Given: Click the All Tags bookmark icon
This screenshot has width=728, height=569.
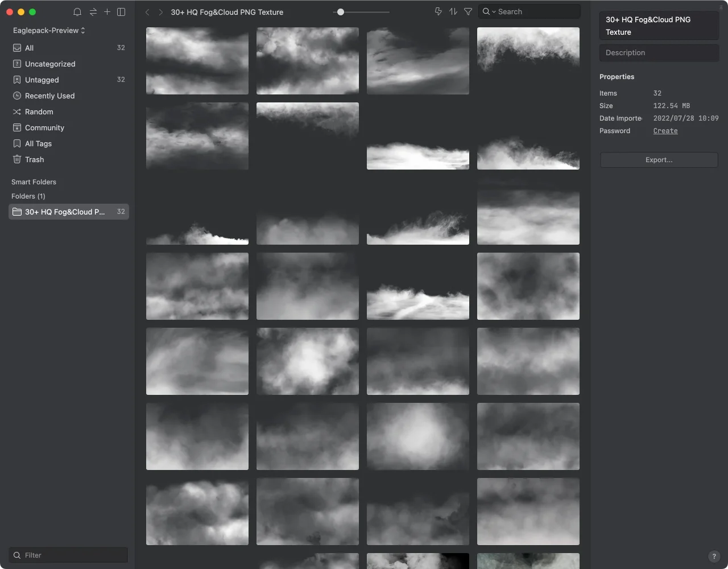Looking at the screenshot, I should tap(17, 143).
